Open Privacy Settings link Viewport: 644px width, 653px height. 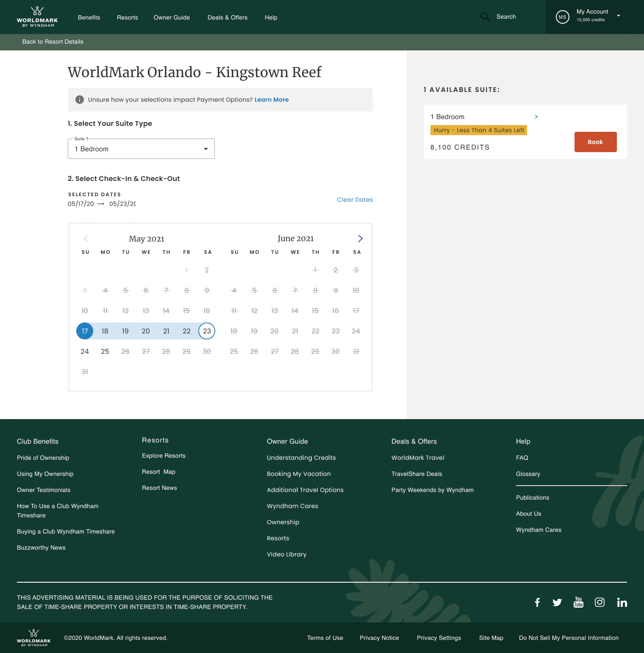439,638
